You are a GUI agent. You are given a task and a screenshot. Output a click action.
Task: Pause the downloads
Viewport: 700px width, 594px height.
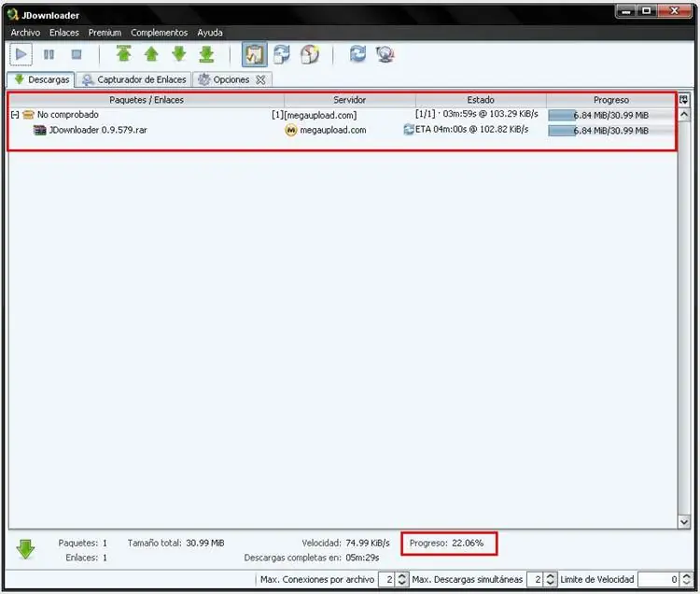(49, 54)
